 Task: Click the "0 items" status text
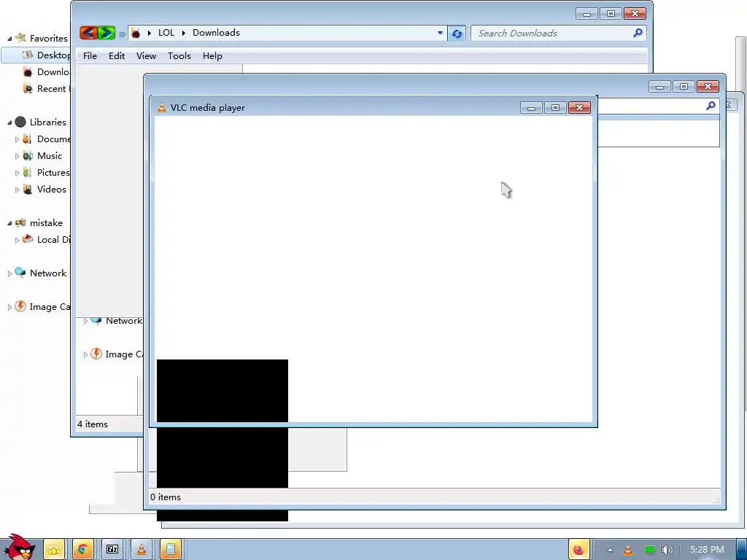166,497
